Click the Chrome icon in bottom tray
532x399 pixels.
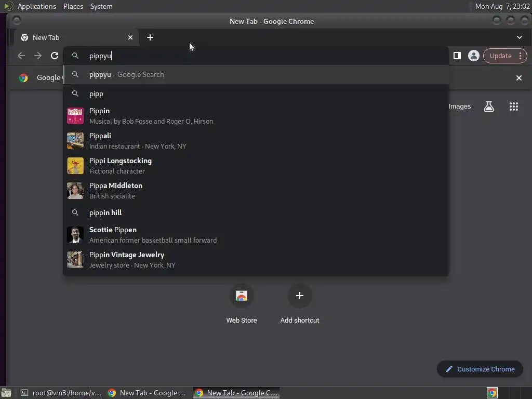click(492, 393)
